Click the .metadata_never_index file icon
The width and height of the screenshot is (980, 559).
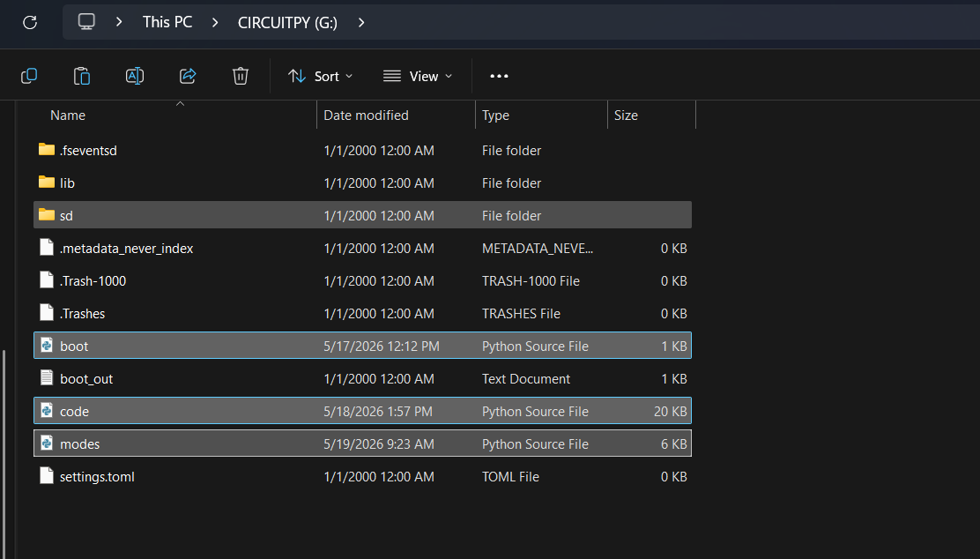[46, 247]
